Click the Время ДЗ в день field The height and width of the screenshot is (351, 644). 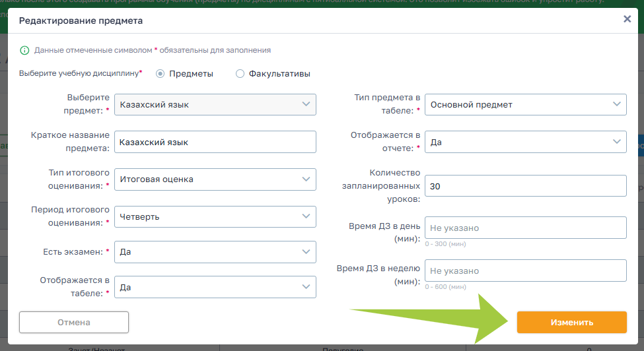click(525, 228)
